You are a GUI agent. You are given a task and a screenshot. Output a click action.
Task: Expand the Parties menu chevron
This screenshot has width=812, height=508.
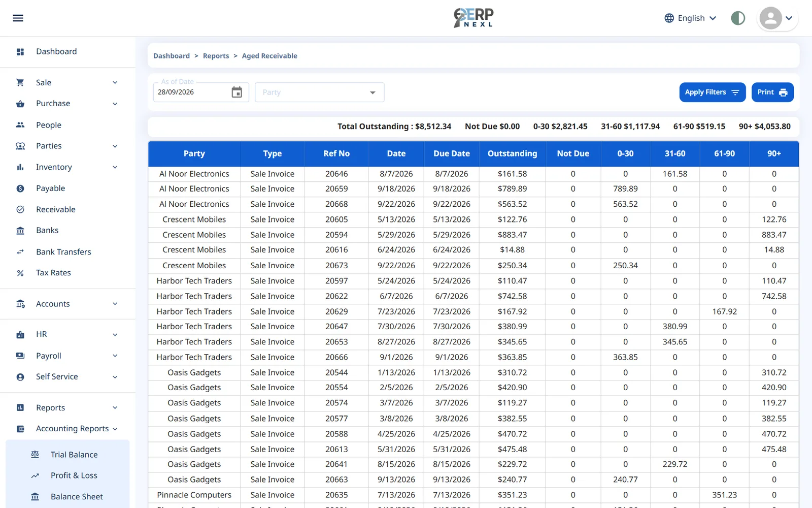coord(115,146)
